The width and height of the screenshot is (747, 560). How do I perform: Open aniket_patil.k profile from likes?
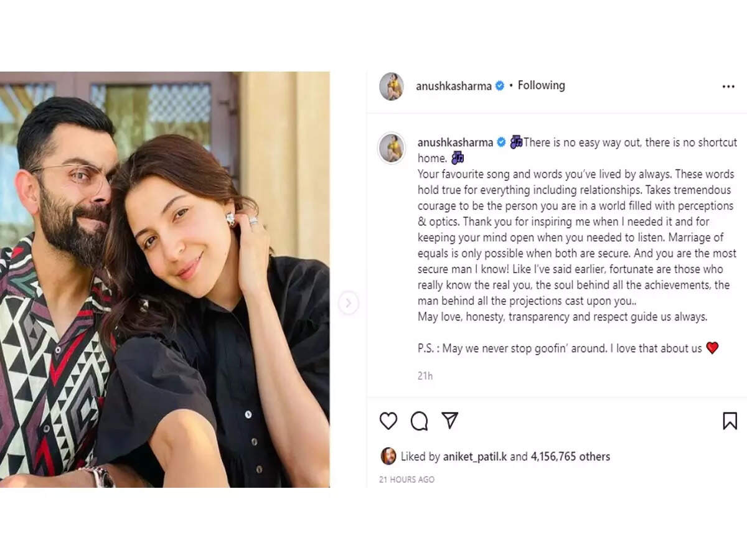point(475,457)
